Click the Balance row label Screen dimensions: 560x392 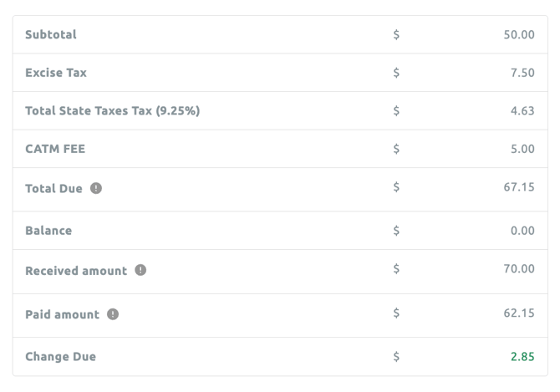coord(48,231)
